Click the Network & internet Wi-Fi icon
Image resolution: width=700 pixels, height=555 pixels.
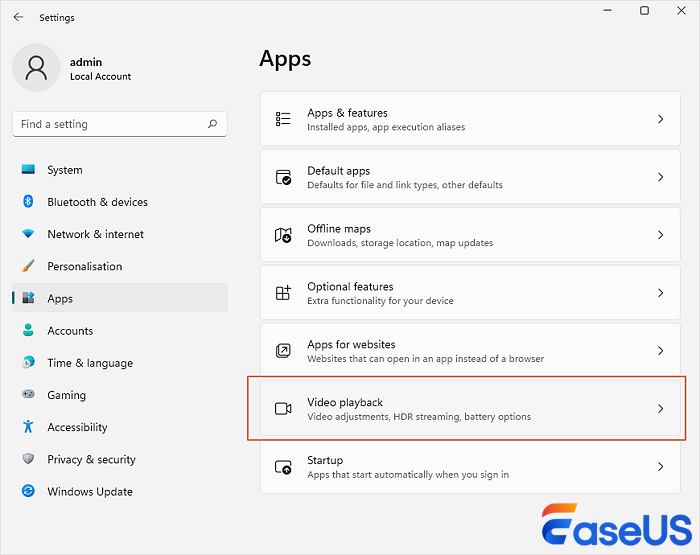tap(28, 234)
